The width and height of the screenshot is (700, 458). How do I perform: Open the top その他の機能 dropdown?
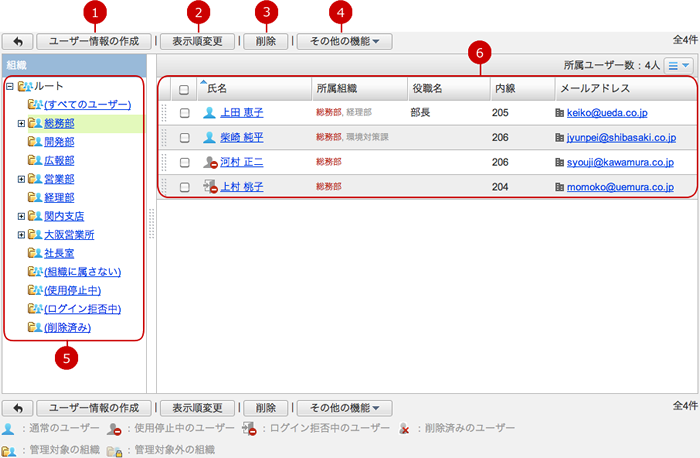pyautogui.click(x=343, y=42)
